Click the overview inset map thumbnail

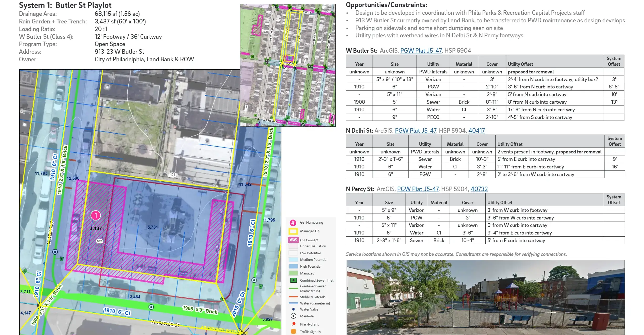pyautogui.click(x=288, y=65)
